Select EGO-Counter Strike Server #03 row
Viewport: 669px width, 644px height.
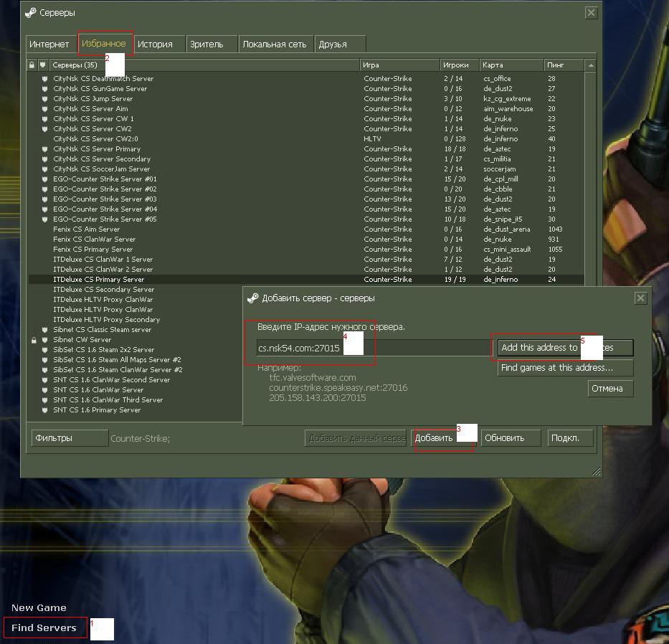[306, 199]
